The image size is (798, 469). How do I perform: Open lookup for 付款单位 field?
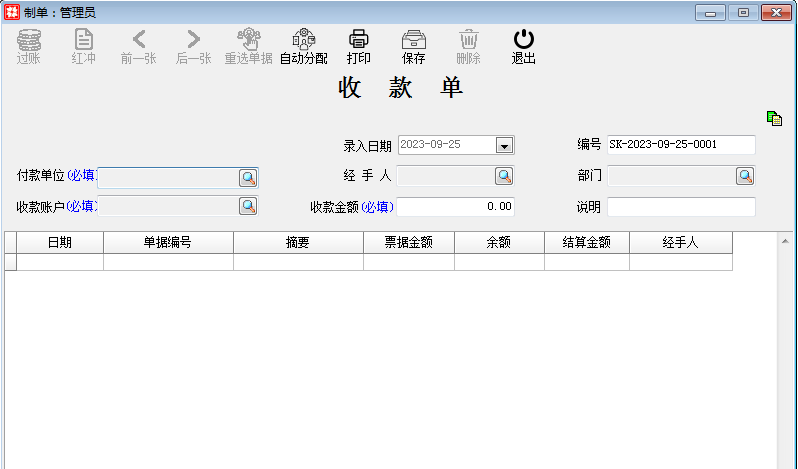247,178
